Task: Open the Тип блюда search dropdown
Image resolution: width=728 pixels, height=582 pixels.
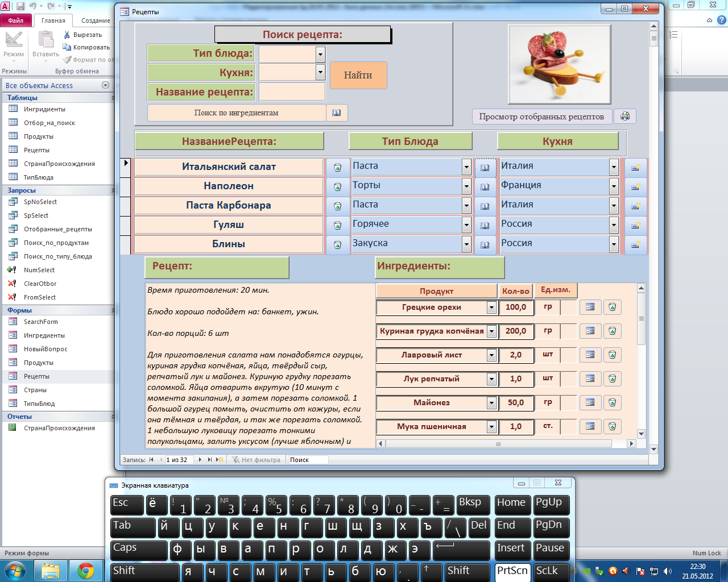Action: click(x=321, y=54)
